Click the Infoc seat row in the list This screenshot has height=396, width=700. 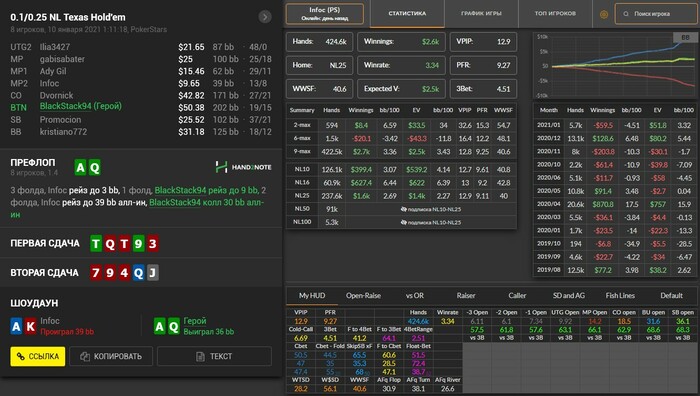pyautogui.click(x=141, y=83)
